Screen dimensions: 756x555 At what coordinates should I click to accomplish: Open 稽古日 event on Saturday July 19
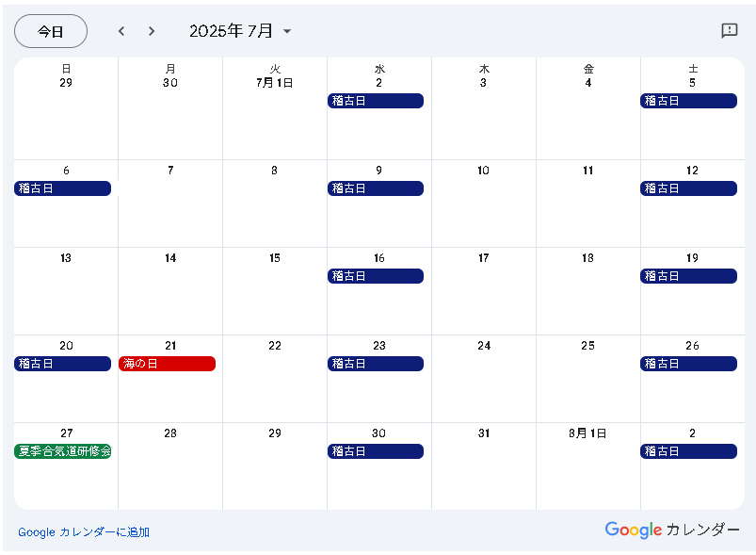(x=688, y=276)
